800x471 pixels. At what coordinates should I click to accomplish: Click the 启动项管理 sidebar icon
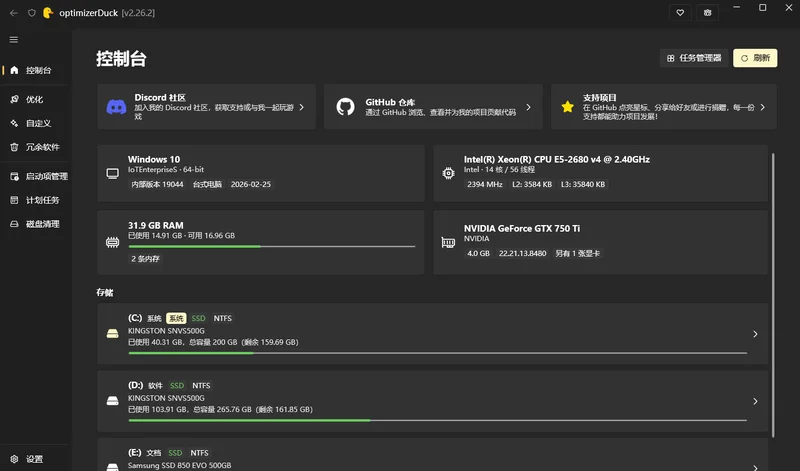pos(14,176)
